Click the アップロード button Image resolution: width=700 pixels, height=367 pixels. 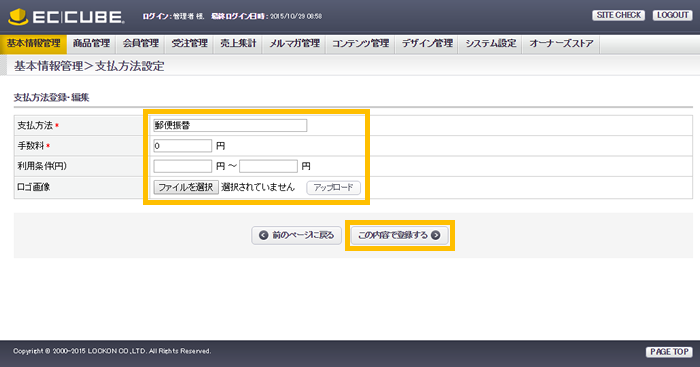(x=333, y=188)
